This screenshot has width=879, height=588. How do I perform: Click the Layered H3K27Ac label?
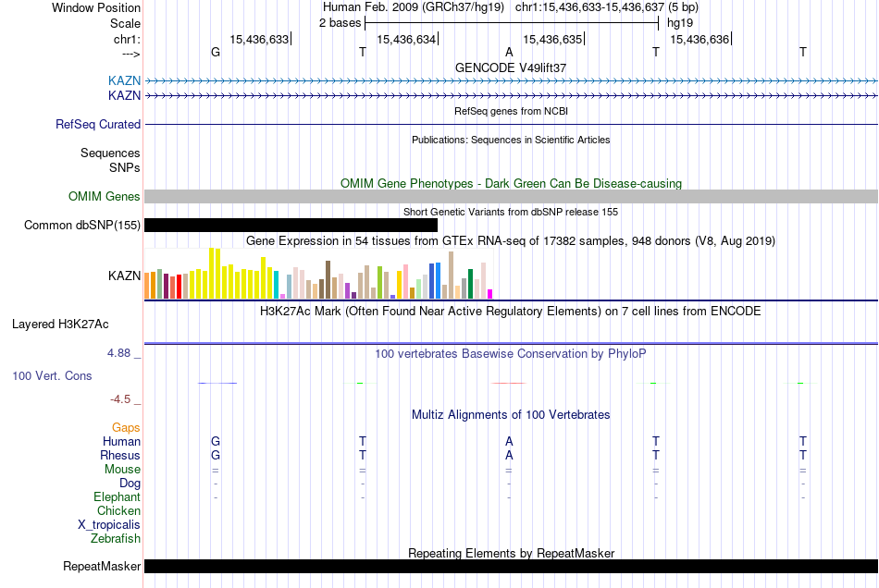click(x=60, y=325)
